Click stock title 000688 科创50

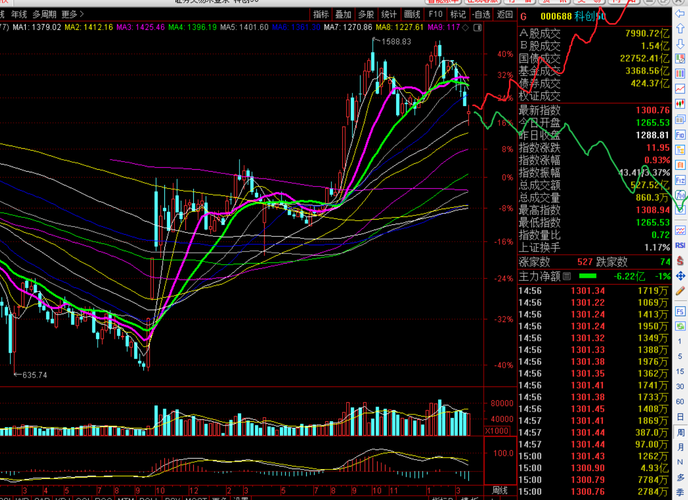[573, 17]
